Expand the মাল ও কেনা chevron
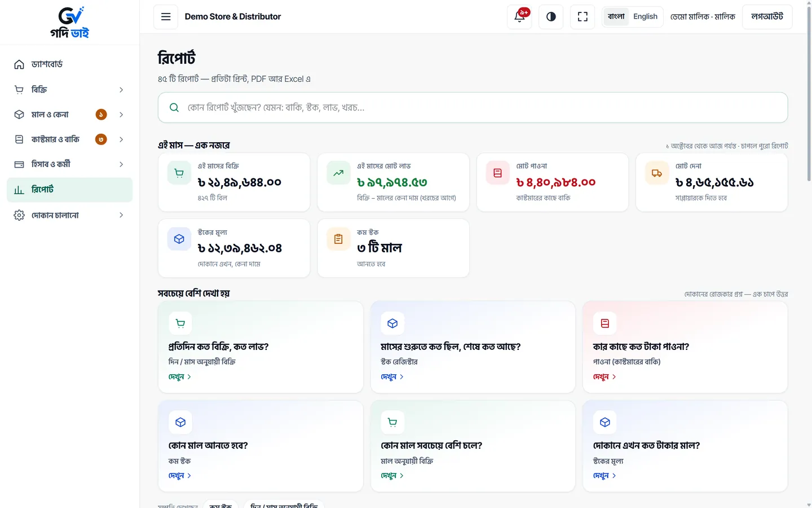The height and width of the screenshot is (508, 812). coord(121,115)
